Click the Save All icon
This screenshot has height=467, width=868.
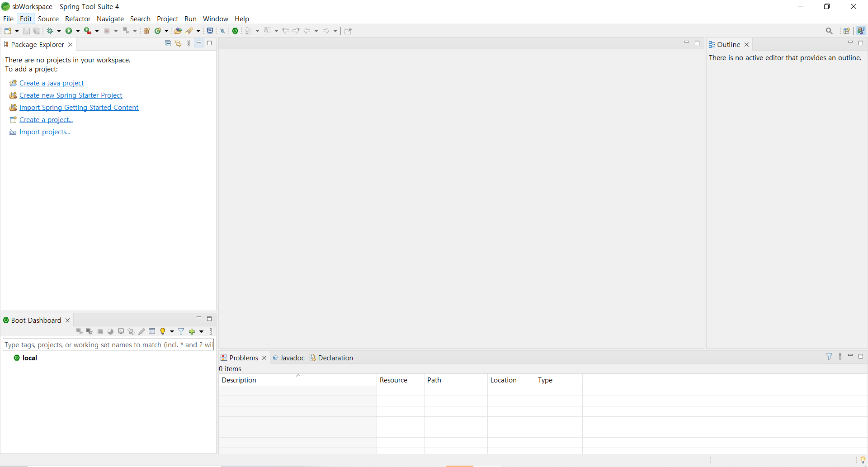click(x=37, y=31)
